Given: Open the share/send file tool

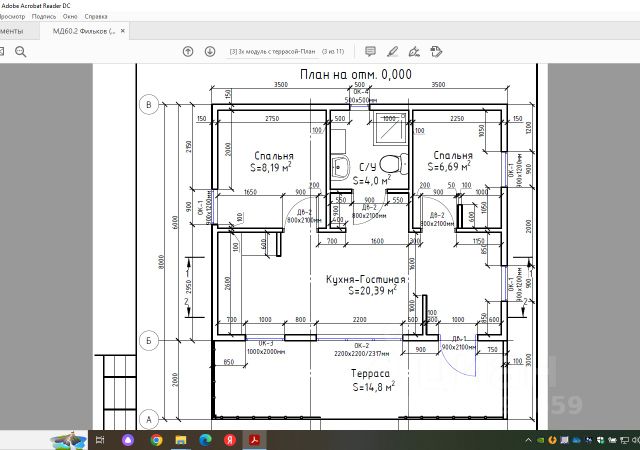Looking at the screenshot, I should [x=436, y=51].
